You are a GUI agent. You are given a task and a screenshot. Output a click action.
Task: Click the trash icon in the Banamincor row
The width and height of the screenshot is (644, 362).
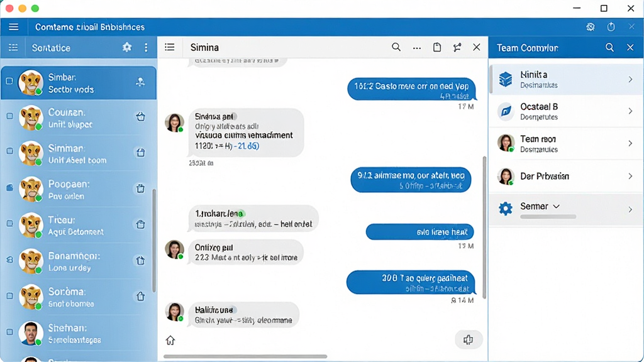pos(140,261)
